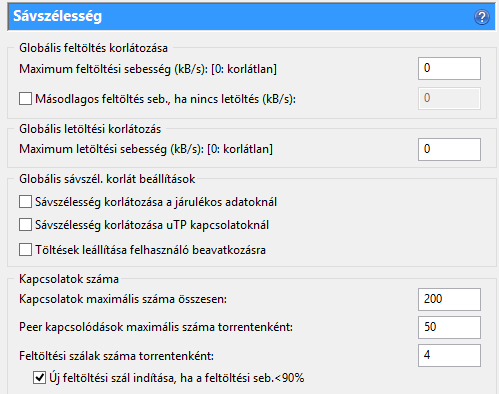
Task: Click the Globális feltöltés korlátozása group label
Action: pos(93,48)
